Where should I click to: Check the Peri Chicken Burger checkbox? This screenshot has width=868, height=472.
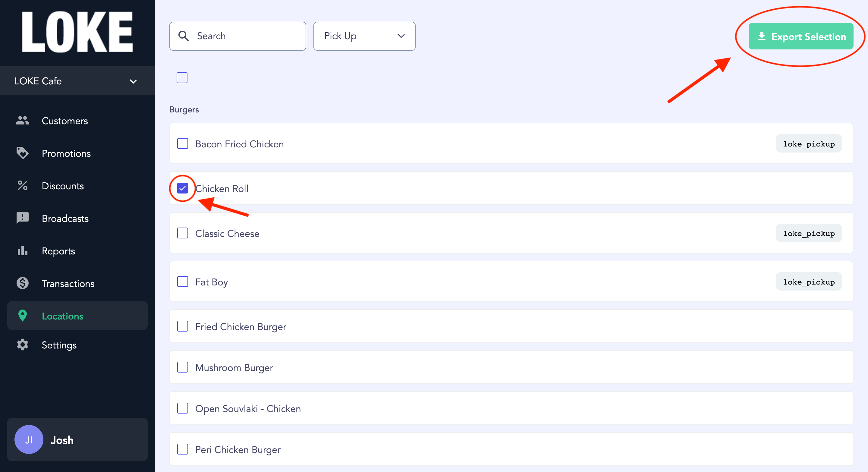pyautogui.click(x=183, y=449)
